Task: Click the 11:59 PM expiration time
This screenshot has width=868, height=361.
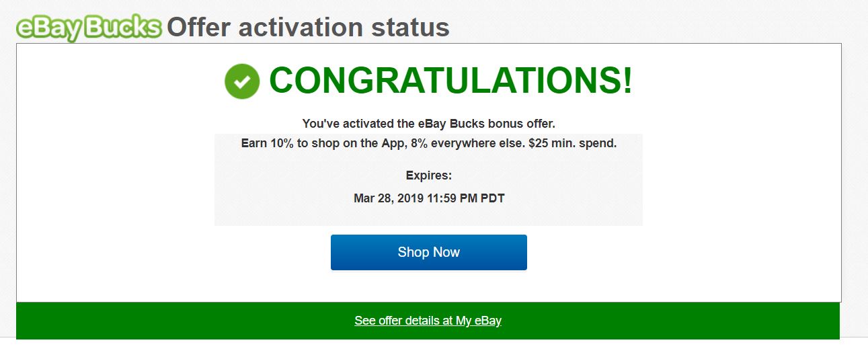Action: (x=452, y=198)
